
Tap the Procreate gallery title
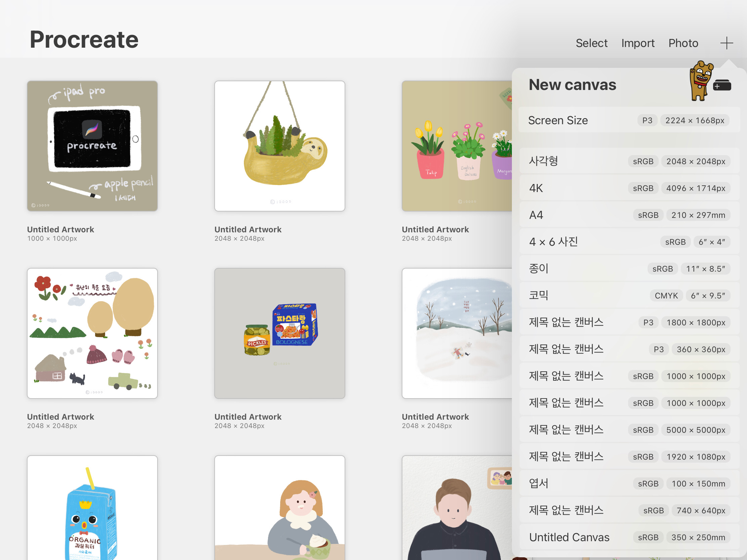(x=84, y=40)
